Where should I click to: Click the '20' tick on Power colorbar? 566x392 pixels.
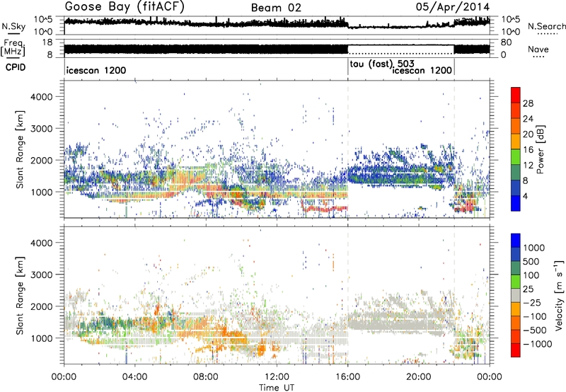tap(528, 134)
